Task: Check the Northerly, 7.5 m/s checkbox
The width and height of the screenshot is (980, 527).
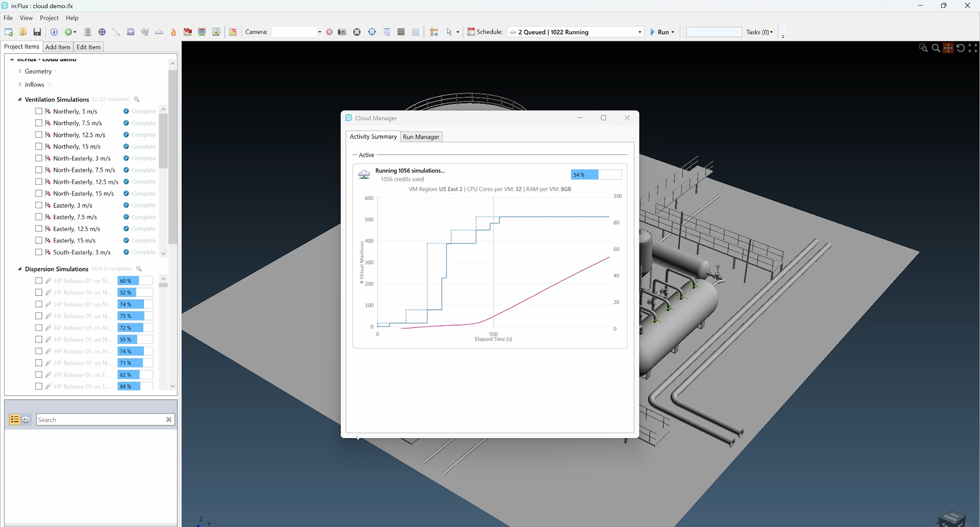Action: 39,123
